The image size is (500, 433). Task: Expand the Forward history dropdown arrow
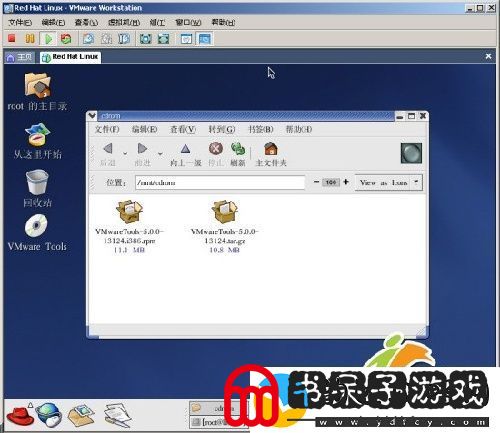click(x=160, y=154)
